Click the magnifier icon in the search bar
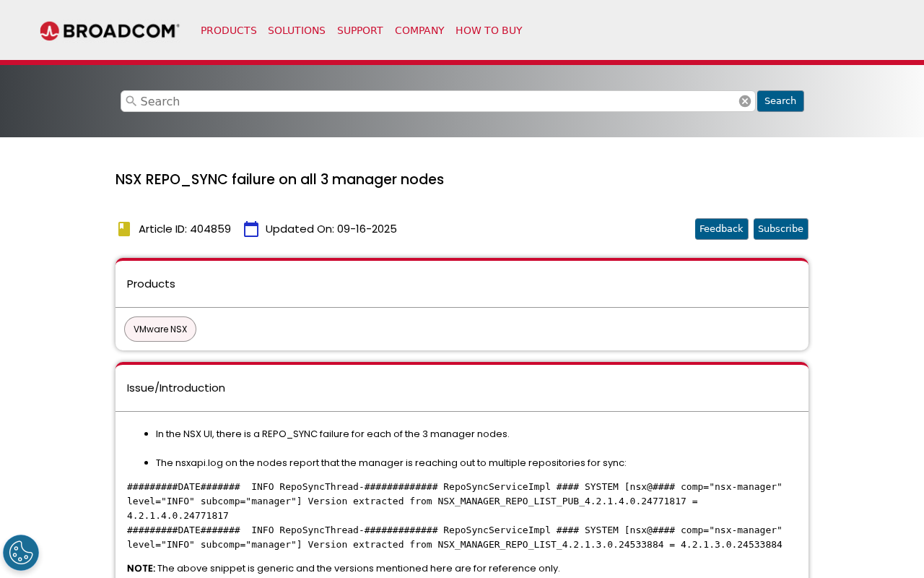924x578 pixels. click(130, 101)
